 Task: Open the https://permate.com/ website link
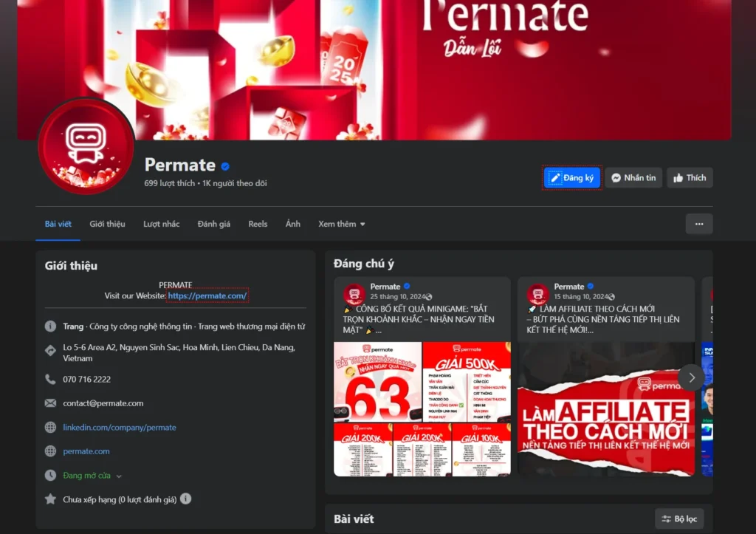pos(207,295)
